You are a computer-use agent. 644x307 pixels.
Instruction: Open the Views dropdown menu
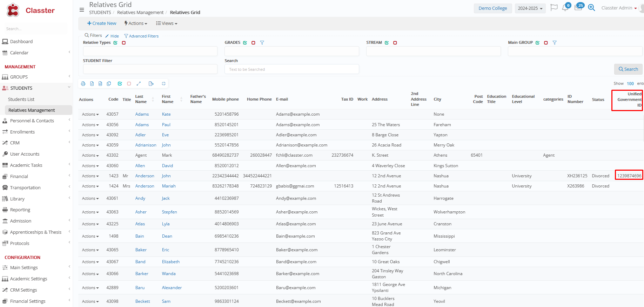pyautogui.click(x=167, y=23)
